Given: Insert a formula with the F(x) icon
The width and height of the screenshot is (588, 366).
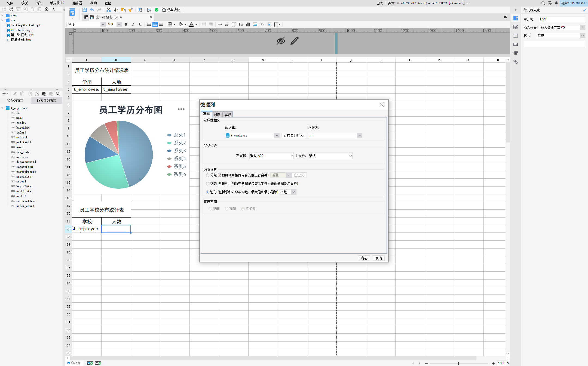Looking at the screenshot, I should [x=241, y=24].
